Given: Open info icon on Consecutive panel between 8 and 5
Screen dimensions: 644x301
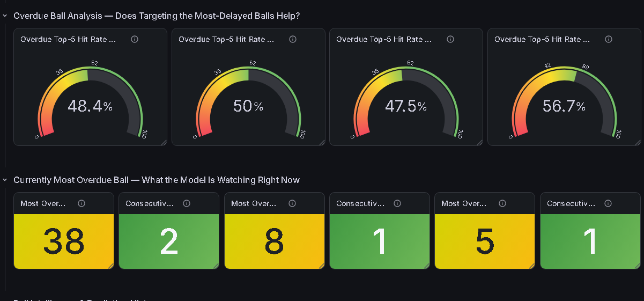Looking at the screenshot, I should click(x=397, y=203).
